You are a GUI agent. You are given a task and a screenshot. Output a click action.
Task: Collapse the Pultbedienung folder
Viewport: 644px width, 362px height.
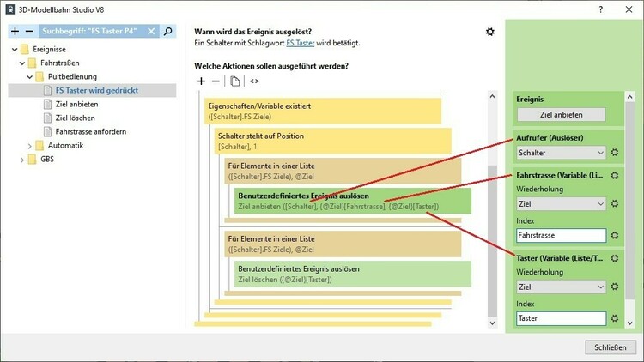click(29, 76)
